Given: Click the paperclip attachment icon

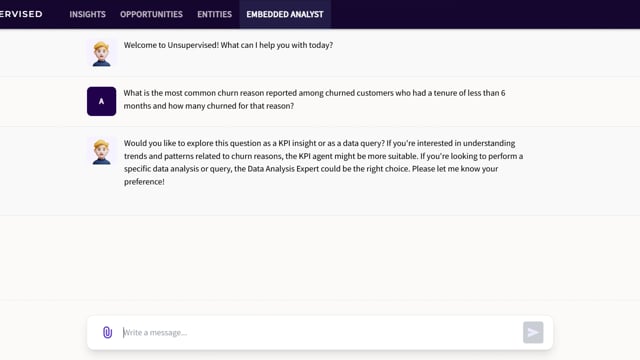Looking at the screenshot, I should tap(107, 332).
